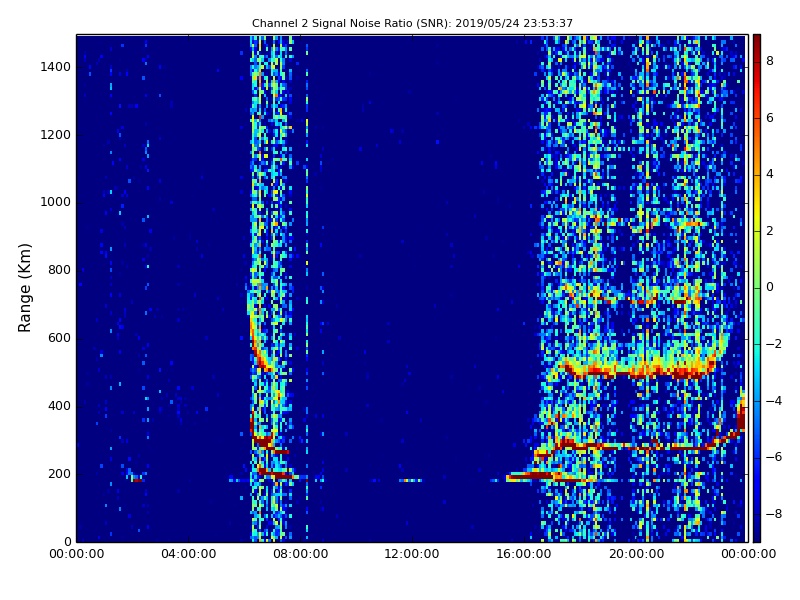Pick the 16:00:00 time axis label

524,555
